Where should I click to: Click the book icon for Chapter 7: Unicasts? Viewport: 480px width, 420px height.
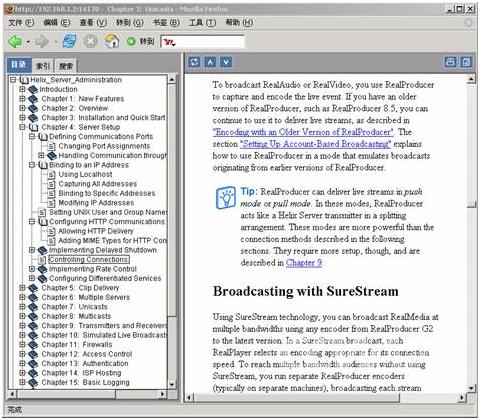pyautogui.click(x=33, y=307)
